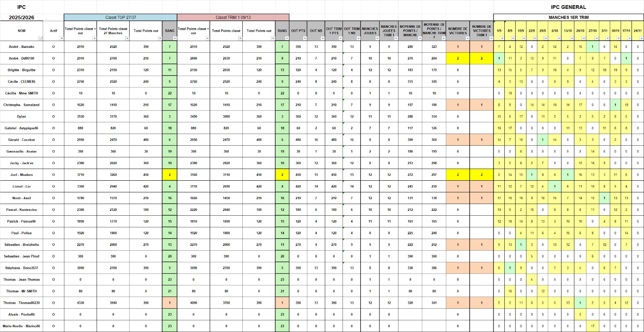Select the IPC GENERAL title cell
Screen dimensions: 644x332
pyautogui.click(x=568, y=7)
